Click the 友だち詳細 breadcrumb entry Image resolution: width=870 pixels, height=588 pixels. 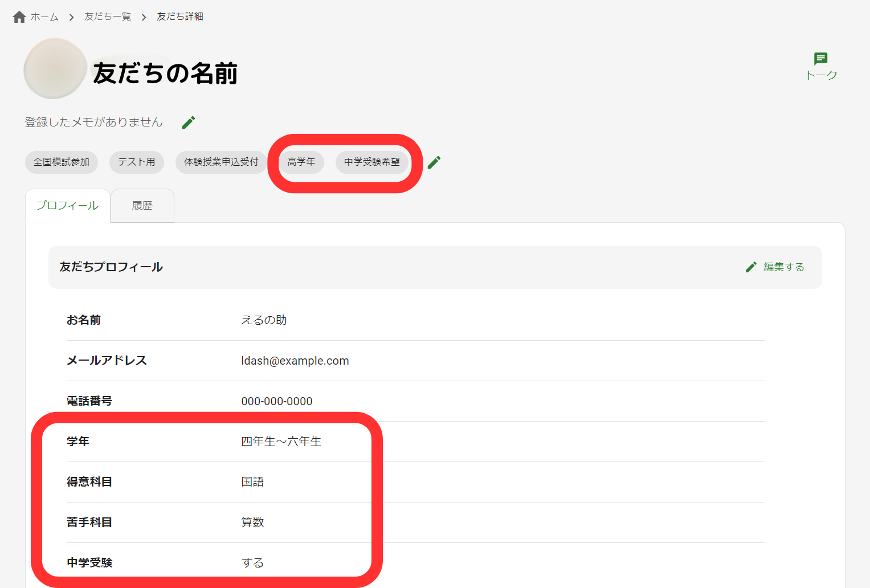pos(179,17)
